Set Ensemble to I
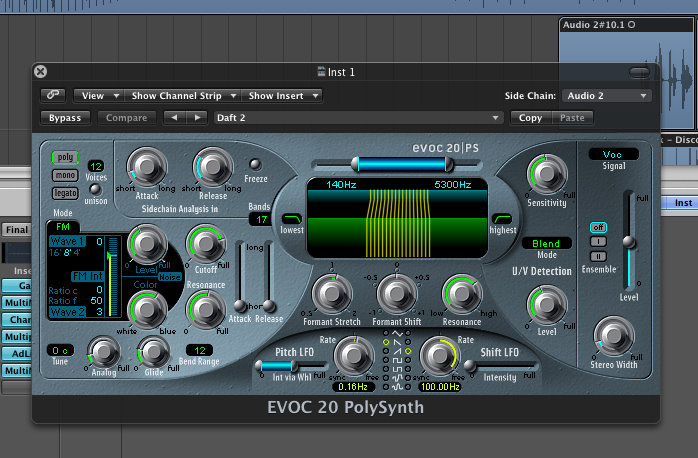 (x=598, y=242)
